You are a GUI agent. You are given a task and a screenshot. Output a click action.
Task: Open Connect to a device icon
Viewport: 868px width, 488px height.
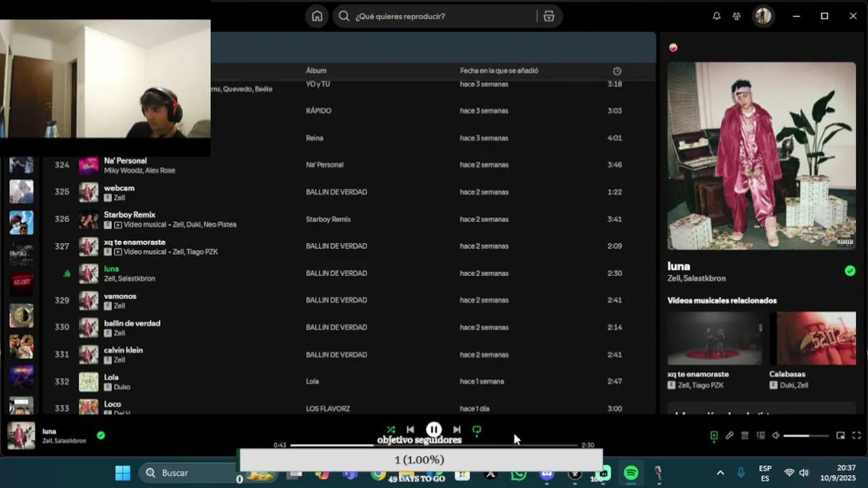click(x=761, y=436)
